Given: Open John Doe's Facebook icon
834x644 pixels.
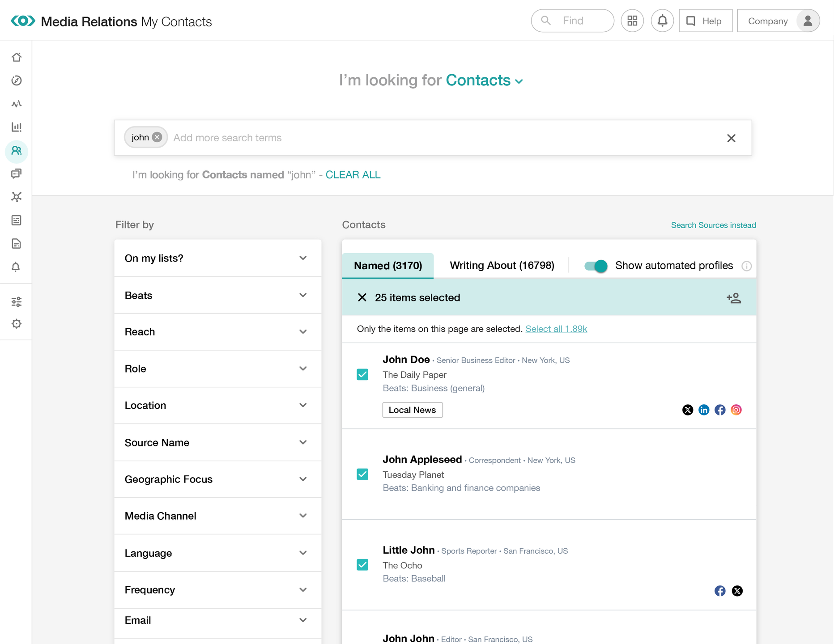Looking at the screenshot, I should pos(720,410).
